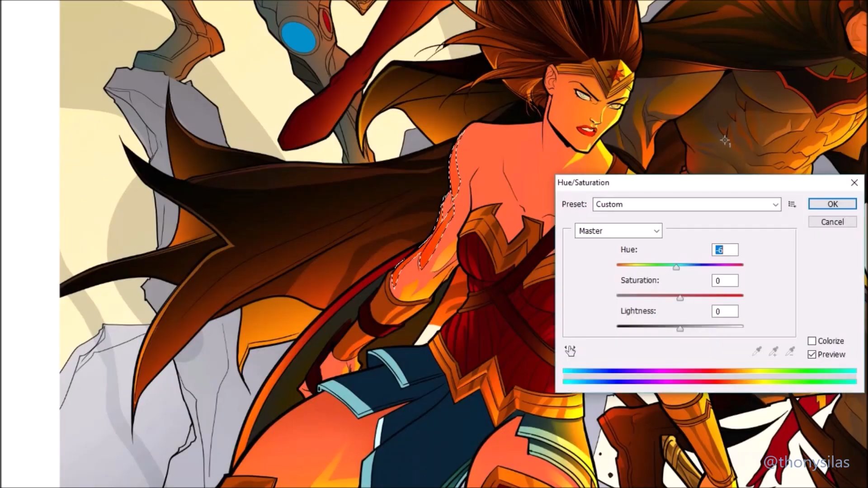Open the Master channel dropdown
Image resolution: width=868 pixels, height=488 pixels.
[x=618, y=231]
